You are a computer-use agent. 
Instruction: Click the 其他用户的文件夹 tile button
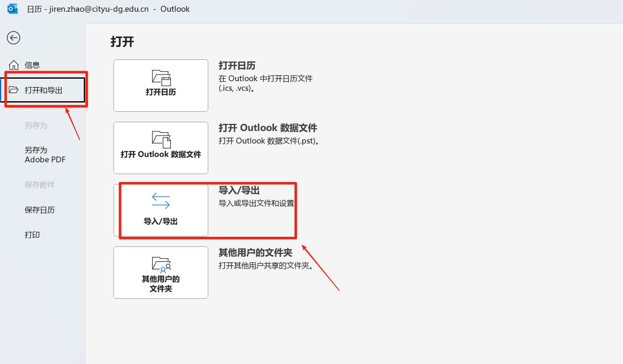pyautogui.click(x=161, y=272)
